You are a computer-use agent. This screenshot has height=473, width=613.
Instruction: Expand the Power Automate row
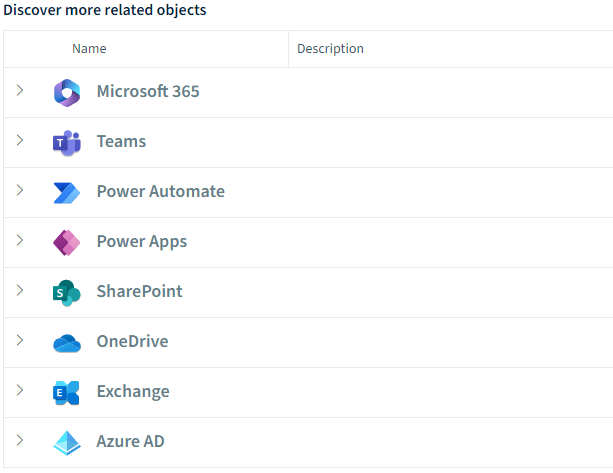[20, 190]
